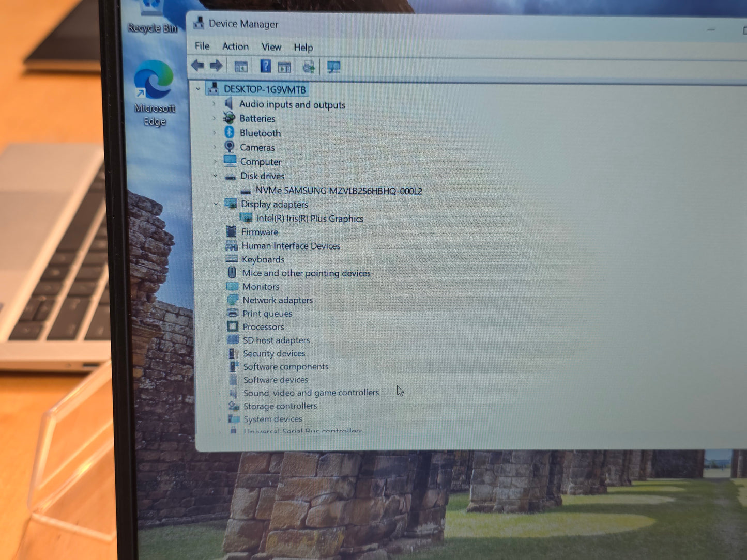The height and width of the screenshot is (560, 747).
Task: Open the Help menu
Action: coord(303,47)
